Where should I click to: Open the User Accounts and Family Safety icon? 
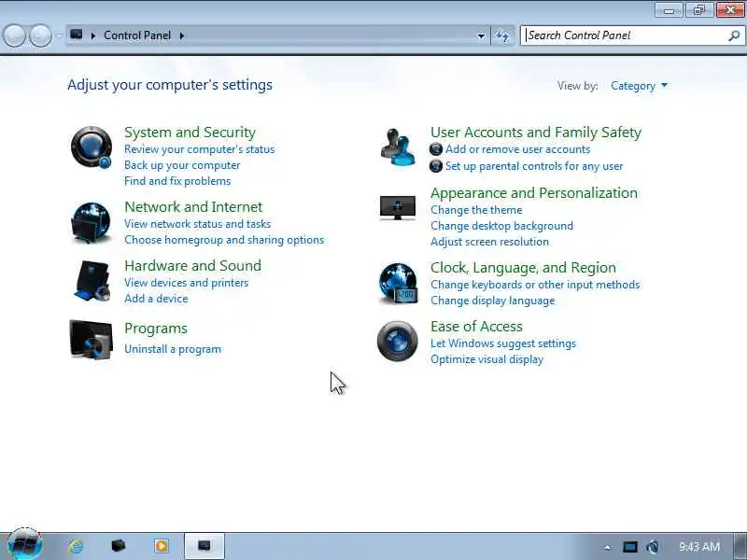pos(398,147)
